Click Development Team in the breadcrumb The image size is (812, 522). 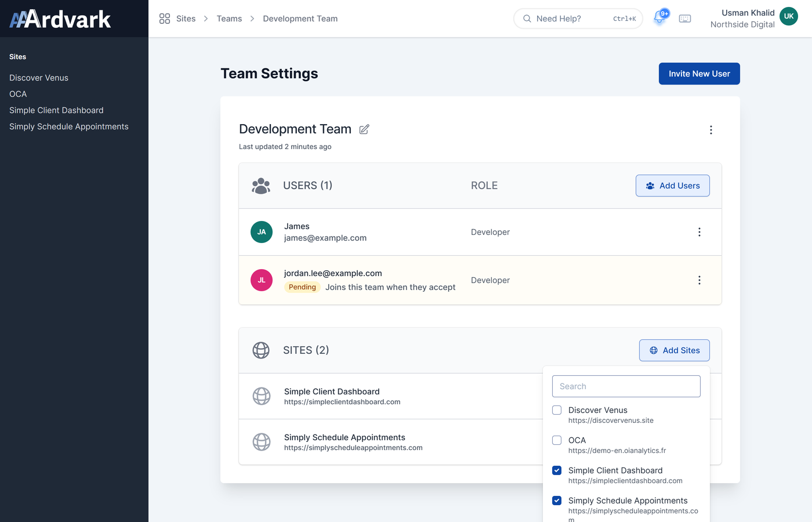(300, 19)
